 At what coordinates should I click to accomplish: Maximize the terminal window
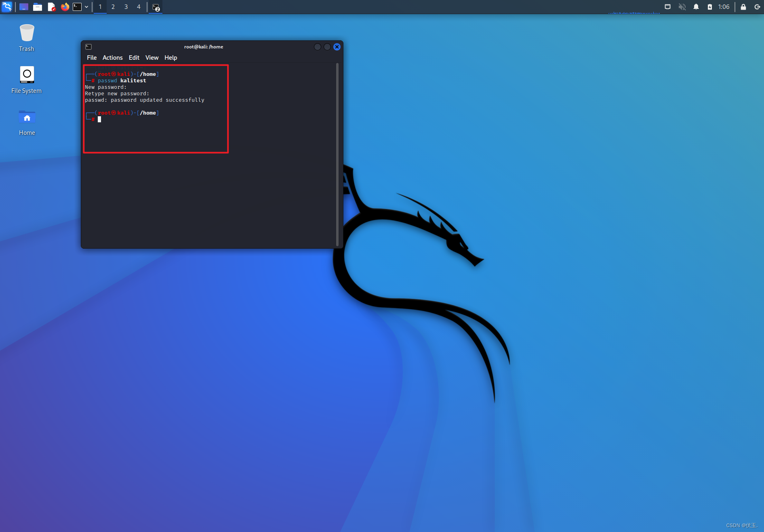pyautogui.click(x=327, y=47)
